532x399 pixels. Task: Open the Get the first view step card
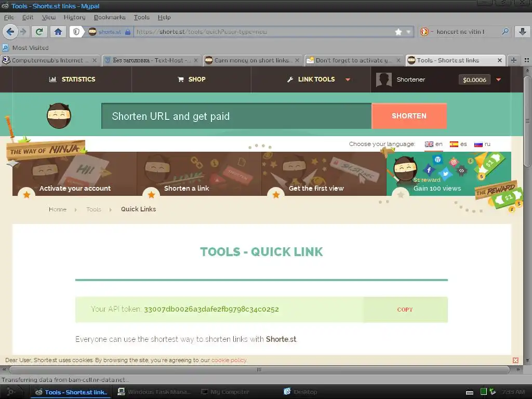click(324, 174)
